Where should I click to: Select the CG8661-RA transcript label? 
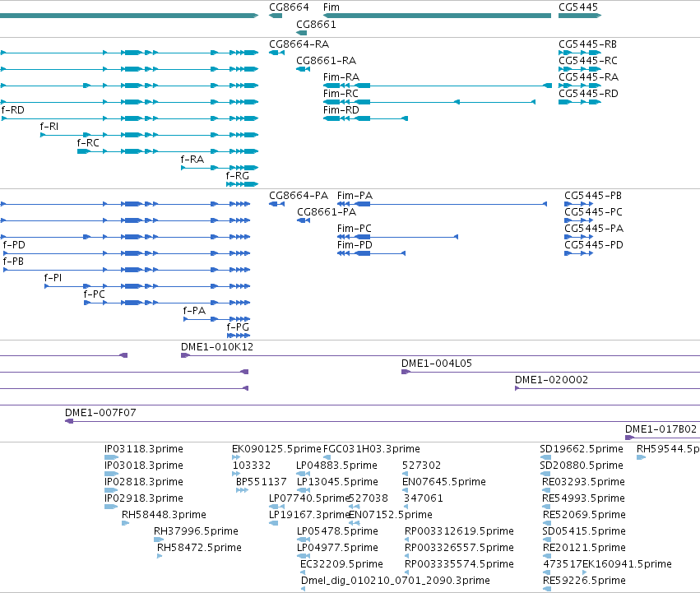[x=327, y=61]
